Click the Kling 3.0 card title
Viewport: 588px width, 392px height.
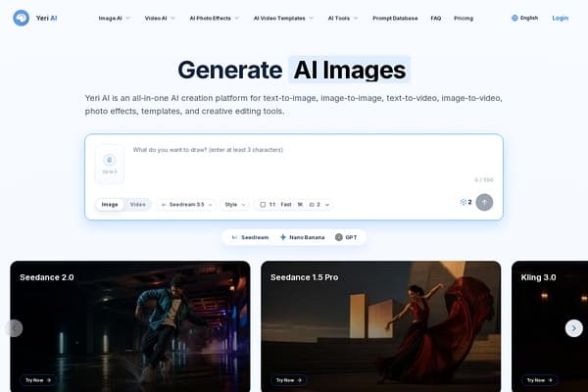pos(538,277)
